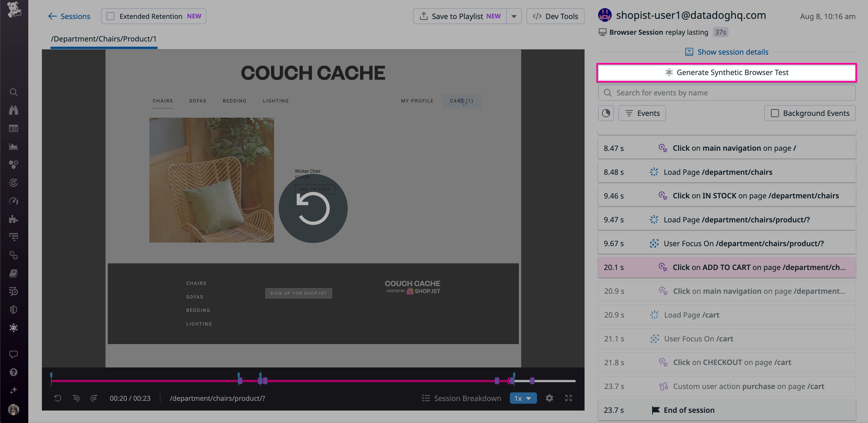Enter fullscreen mode for the replay player
Viewport: 868px width, 423px height.
(x=568, y=398)
